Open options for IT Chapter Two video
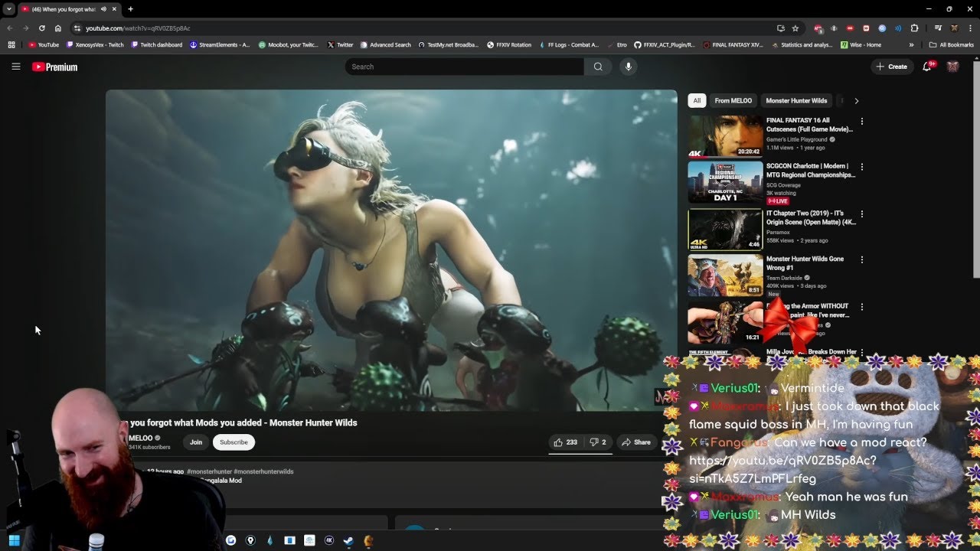The image size is (980, 551). (862, 214)
